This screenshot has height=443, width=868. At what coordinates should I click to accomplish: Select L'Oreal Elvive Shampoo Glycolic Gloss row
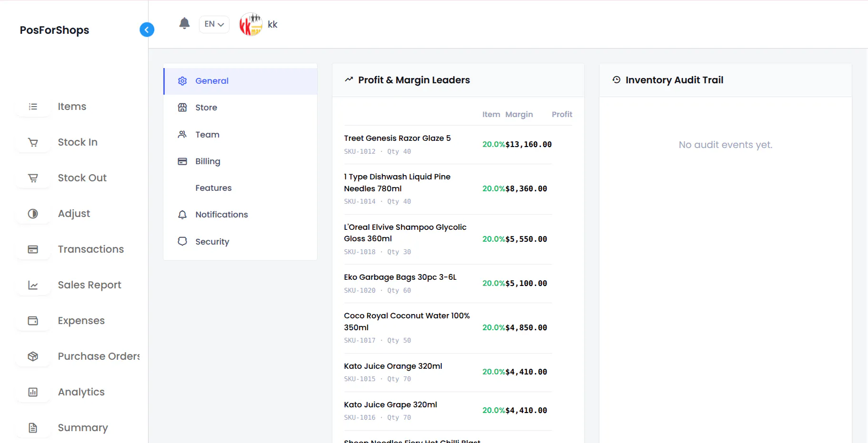[x=448, y=239]
